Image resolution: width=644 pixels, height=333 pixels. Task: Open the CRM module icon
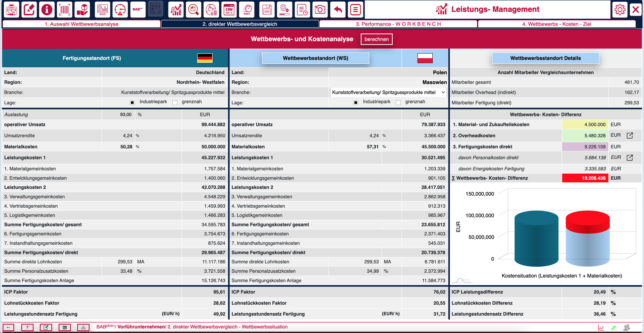coord(229,10)
